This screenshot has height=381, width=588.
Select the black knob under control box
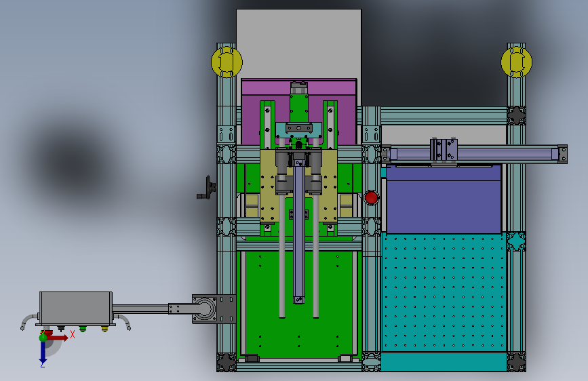pos(61,329)
